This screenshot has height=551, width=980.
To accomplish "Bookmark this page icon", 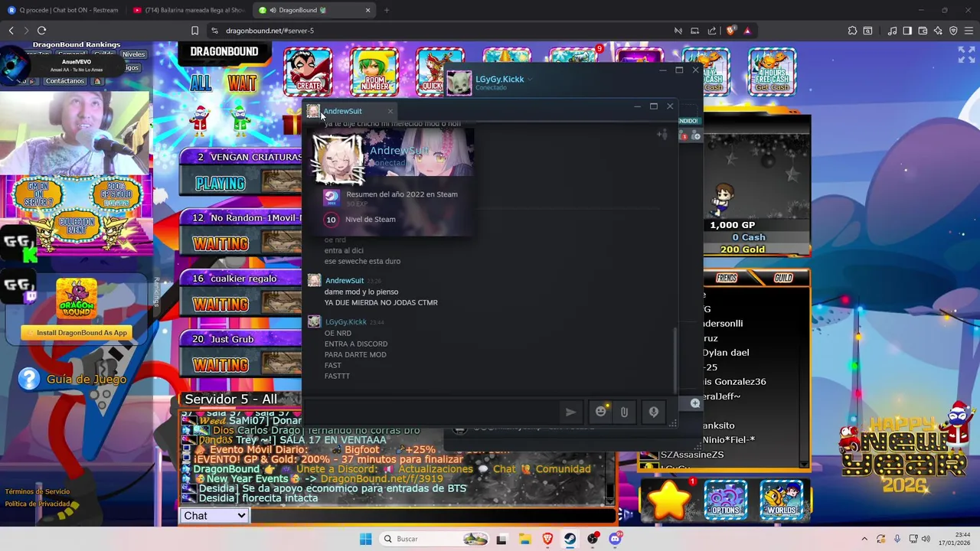I will click(x=194, y=31).
